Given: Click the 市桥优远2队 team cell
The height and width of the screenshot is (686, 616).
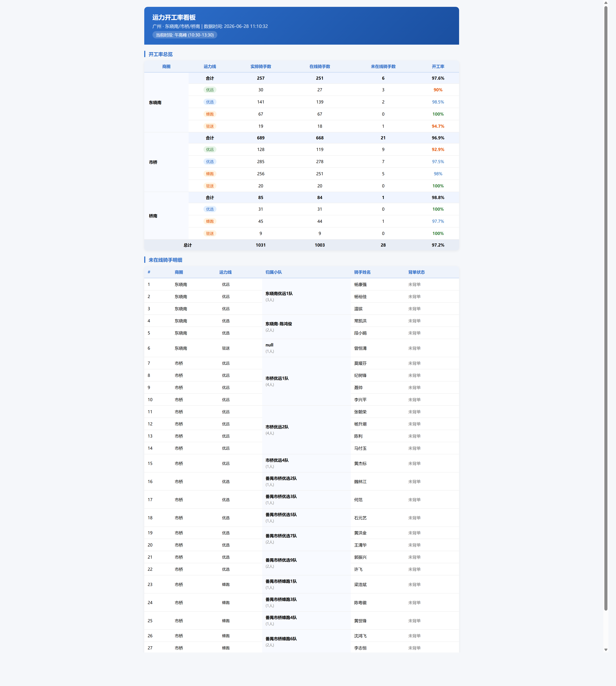Looking at the screenshot, I should [306, 430].
